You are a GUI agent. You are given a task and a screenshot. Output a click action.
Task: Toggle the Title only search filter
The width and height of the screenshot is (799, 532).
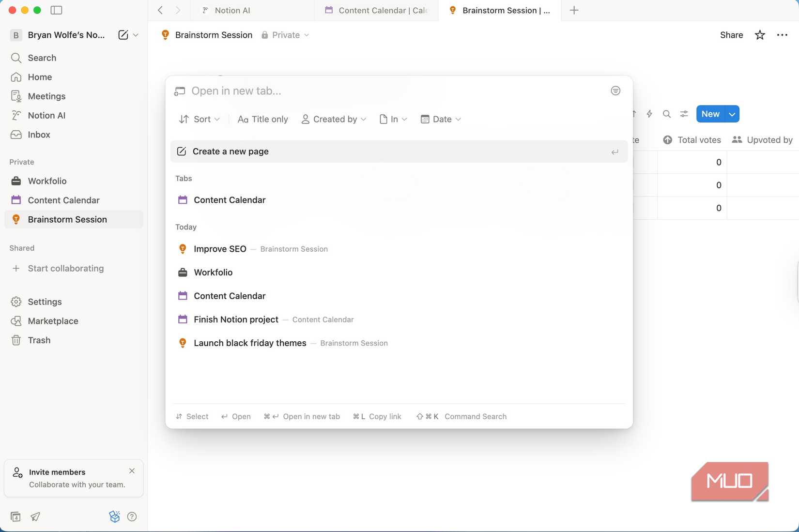point(263,119)
